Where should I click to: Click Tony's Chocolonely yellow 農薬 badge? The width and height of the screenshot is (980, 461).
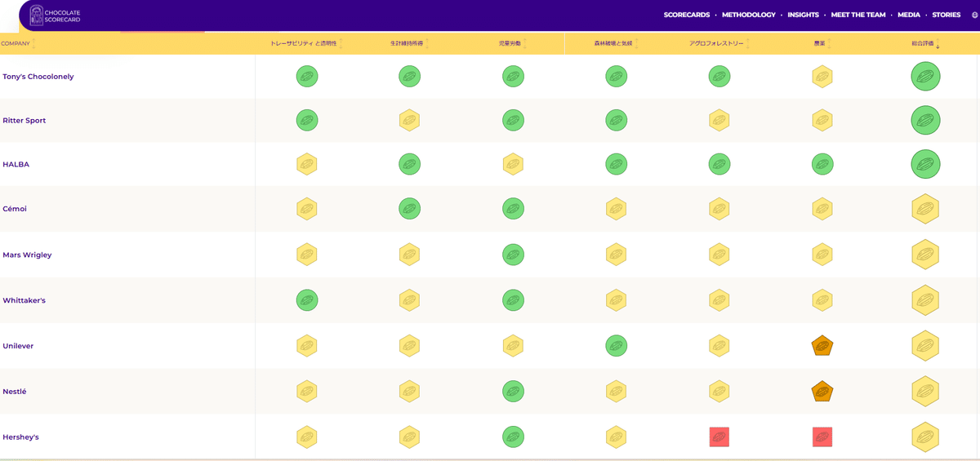822,77
